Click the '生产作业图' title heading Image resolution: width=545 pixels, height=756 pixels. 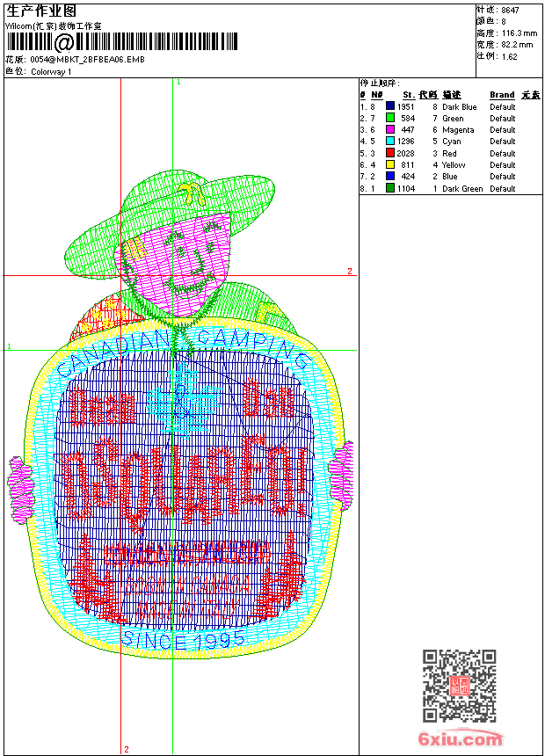tap(41, 11)
